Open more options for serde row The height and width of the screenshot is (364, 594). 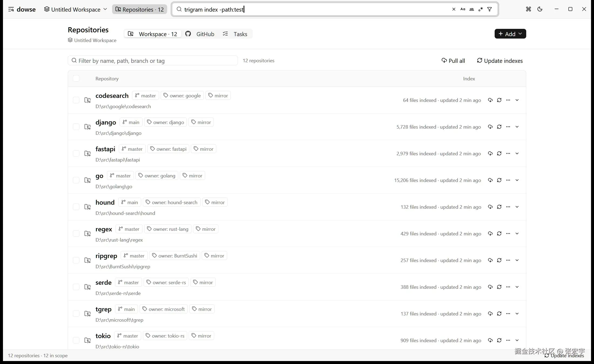pos(508,287)
